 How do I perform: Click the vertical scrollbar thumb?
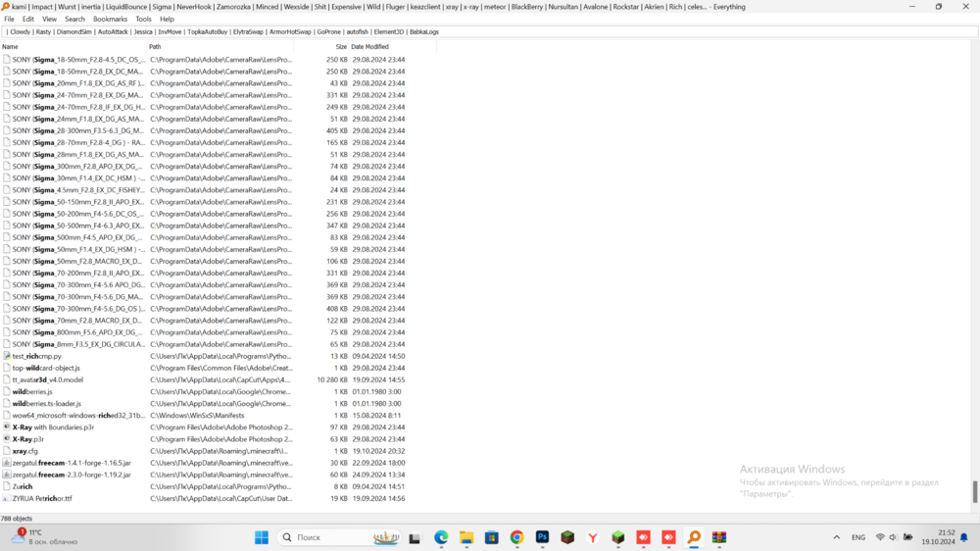click(974, 491)
